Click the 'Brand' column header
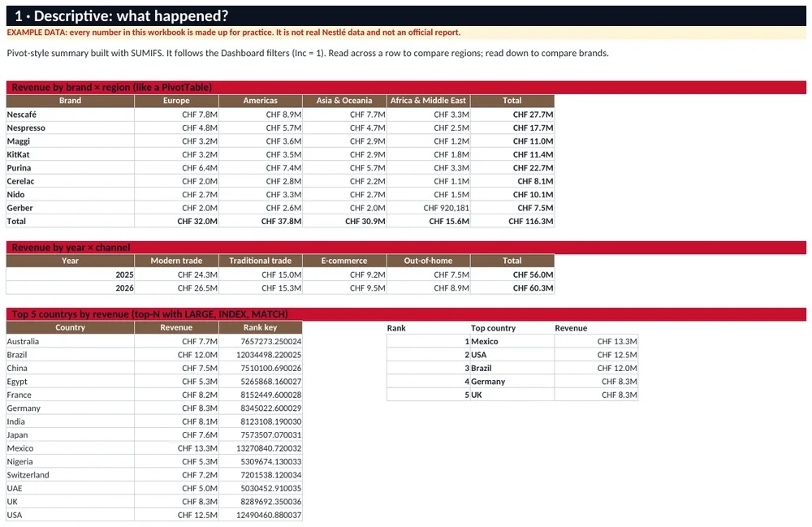812x527 pixels. (70, 101)
